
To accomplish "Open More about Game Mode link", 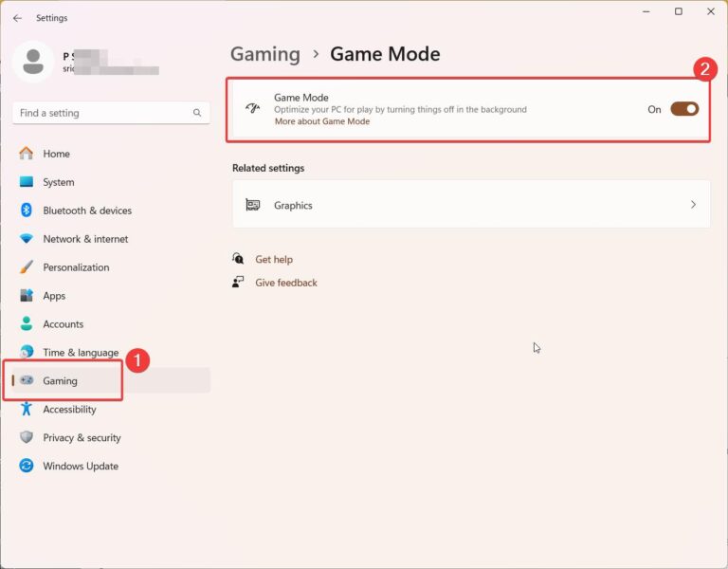I will (322, 121).
